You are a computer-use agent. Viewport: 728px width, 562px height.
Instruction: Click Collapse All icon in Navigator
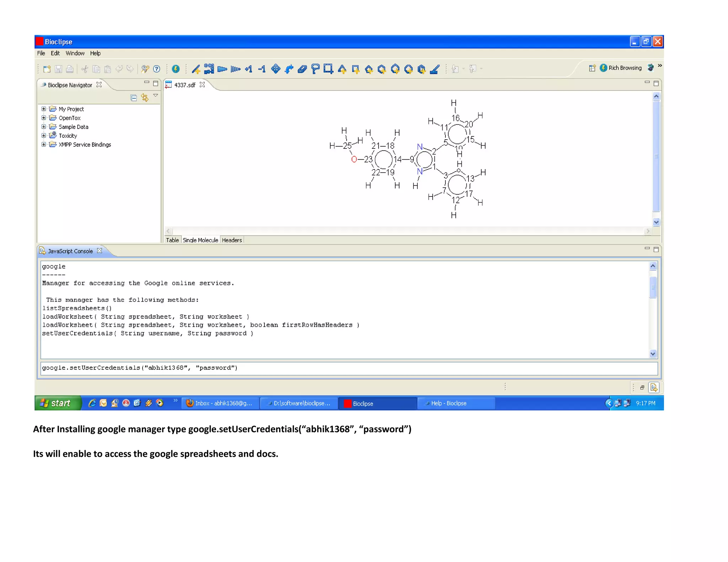134,98
